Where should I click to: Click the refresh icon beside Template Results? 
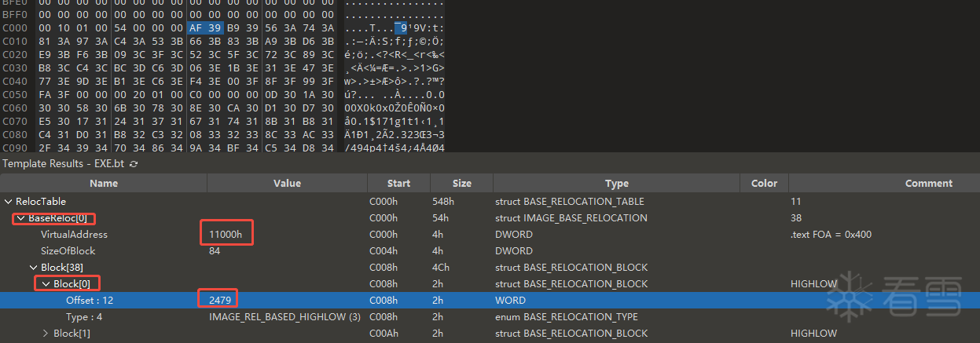coord(134,164)
